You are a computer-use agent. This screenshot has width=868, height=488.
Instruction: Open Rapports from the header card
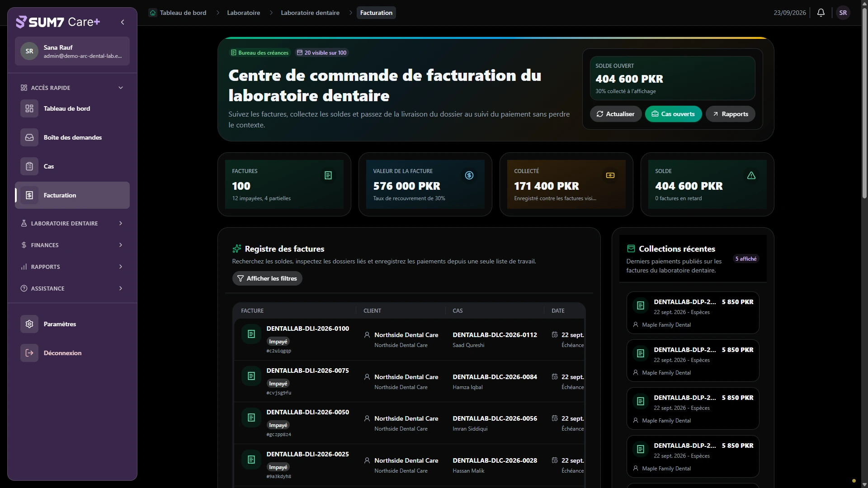[730, 114]
